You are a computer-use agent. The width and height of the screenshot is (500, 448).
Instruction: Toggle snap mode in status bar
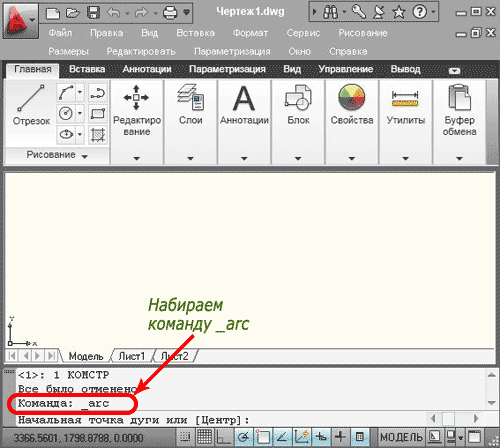[185, 437]
